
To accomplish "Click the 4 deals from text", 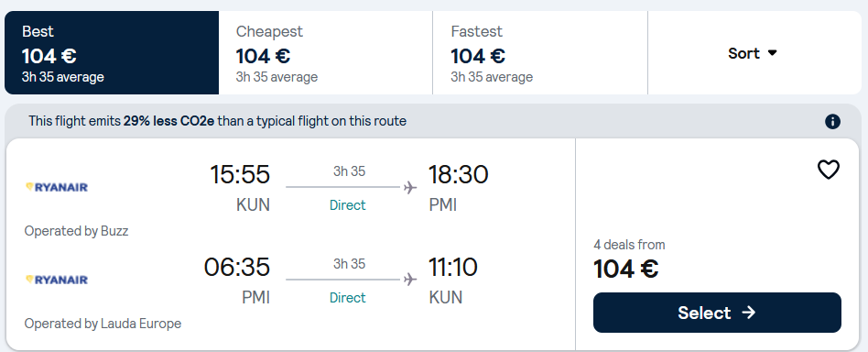I will [629, 245].
